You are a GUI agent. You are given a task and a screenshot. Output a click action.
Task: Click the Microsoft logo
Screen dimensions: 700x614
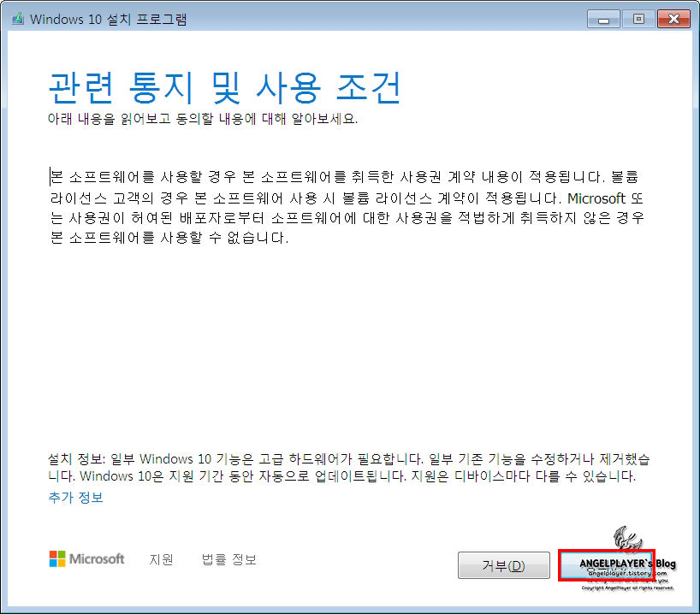[86, 558]
